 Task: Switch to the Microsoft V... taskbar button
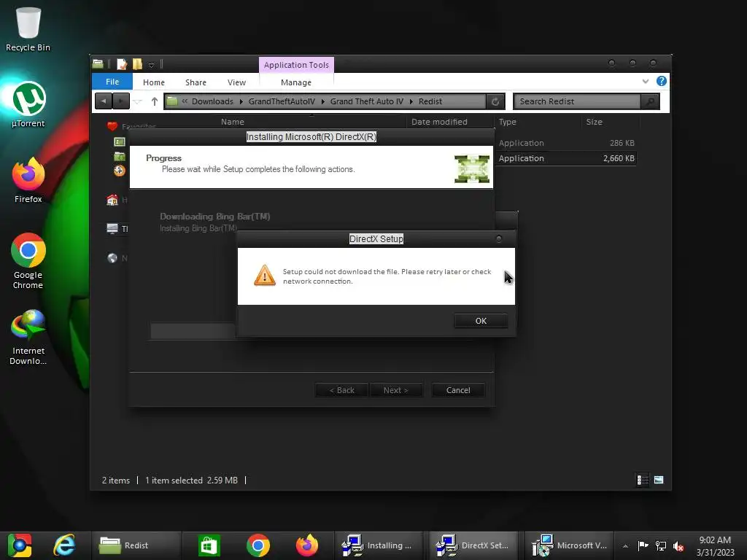[569, 545]
